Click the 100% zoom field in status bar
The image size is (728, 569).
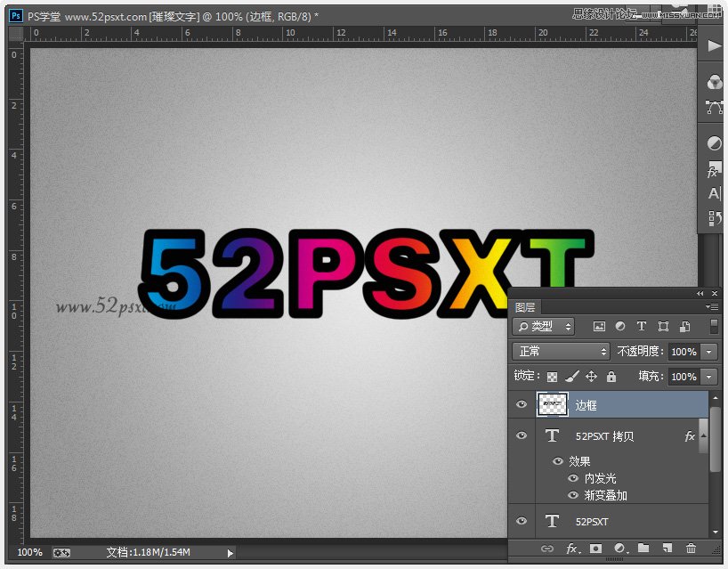(x=29, y=553)
